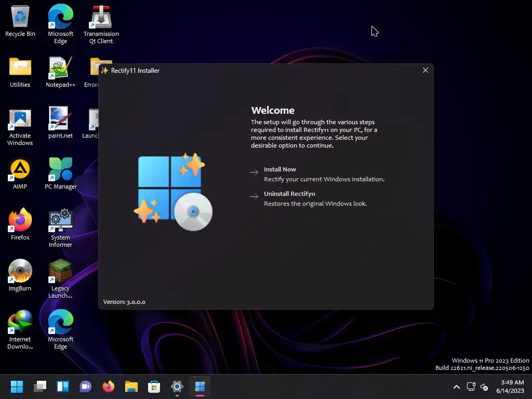
Task: Open Widgets panel from taskbar
Action: click(63, 387)
